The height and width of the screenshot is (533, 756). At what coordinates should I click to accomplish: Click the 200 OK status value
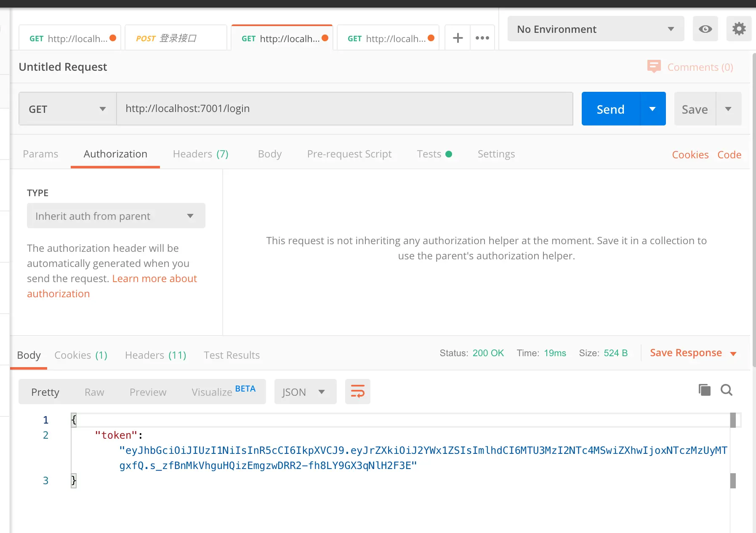(488, 353)
